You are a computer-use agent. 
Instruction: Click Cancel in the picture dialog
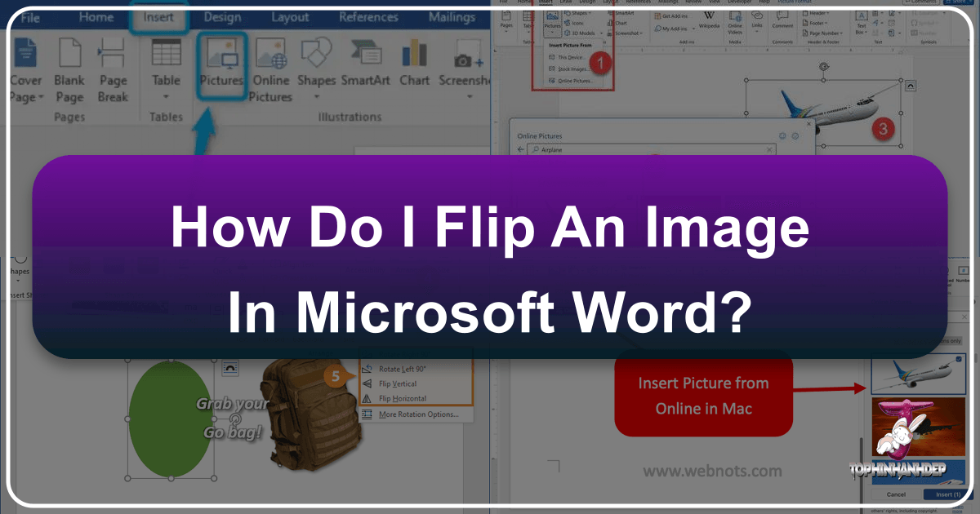[896, 494]
